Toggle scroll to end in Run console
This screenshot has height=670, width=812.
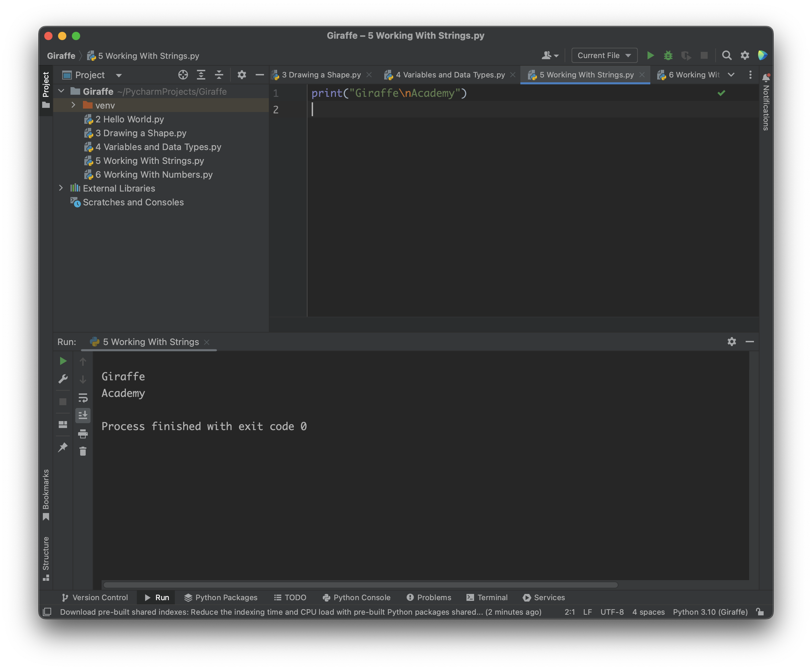pyautogui.click(x=83, y=416)
